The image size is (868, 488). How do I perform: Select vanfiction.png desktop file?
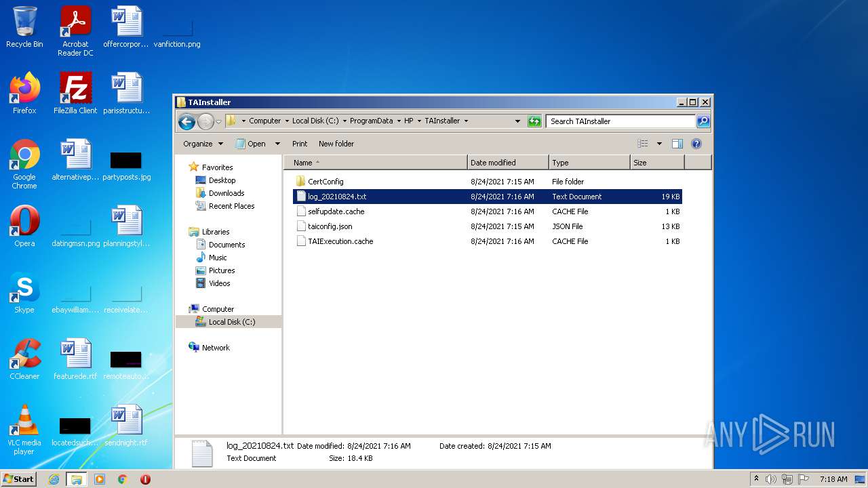coord(177,34)
